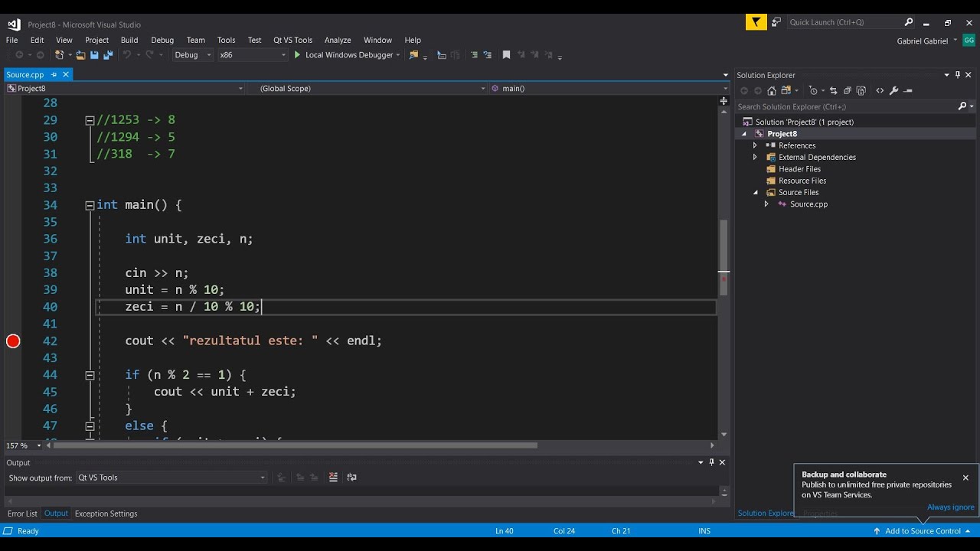The height and width of the screenshot is (551, 980).
Task: Open the x86 platform dropdown
Action: tap(253, 55)
